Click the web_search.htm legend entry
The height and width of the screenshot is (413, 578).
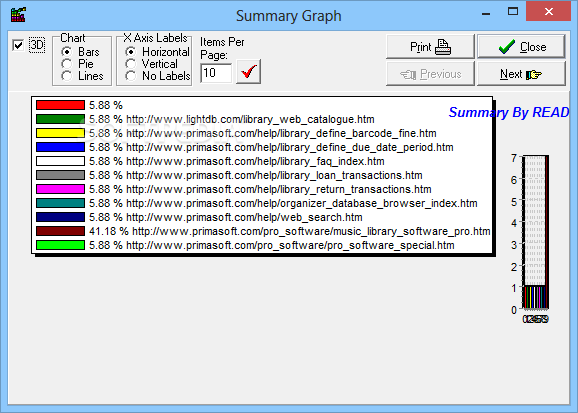click(x=226, y=218)
